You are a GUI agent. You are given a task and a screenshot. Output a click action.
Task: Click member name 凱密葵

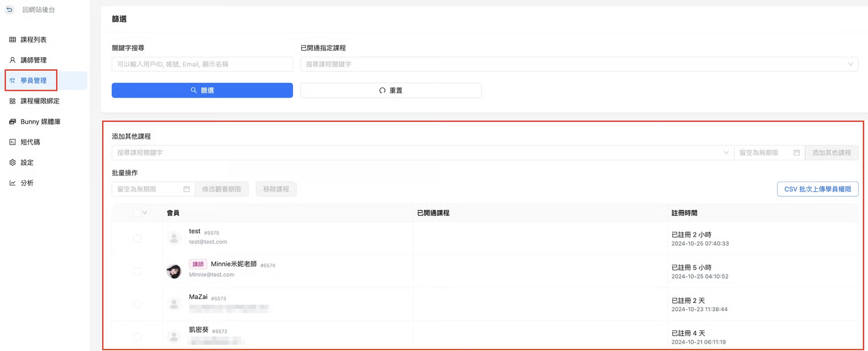(x=199, y=330)
